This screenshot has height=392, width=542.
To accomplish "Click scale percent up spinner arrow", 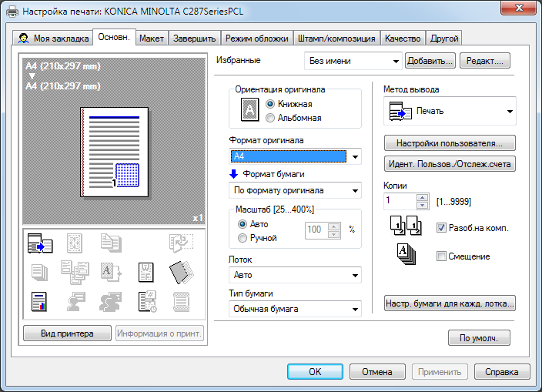I will click(334, 226).
